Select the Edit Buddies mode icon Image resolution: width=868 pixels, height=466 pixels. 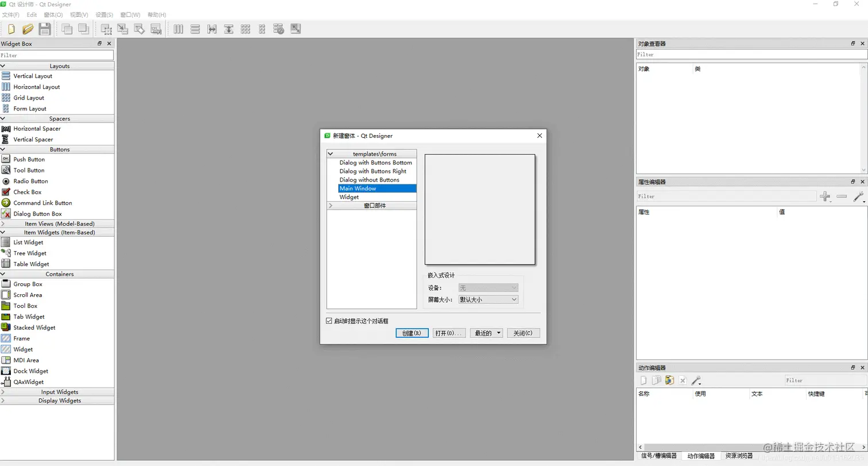tap(139, 29)
